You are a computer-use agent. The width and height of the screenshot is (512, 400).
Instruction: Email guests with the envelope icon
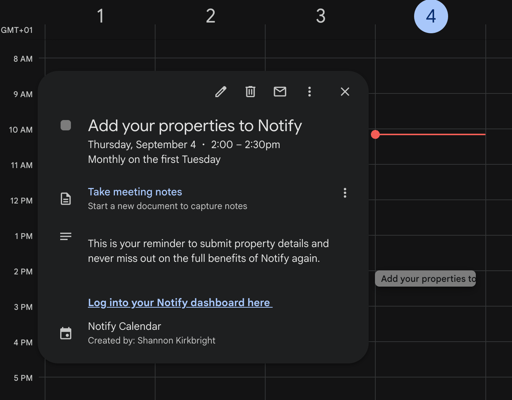280,92
